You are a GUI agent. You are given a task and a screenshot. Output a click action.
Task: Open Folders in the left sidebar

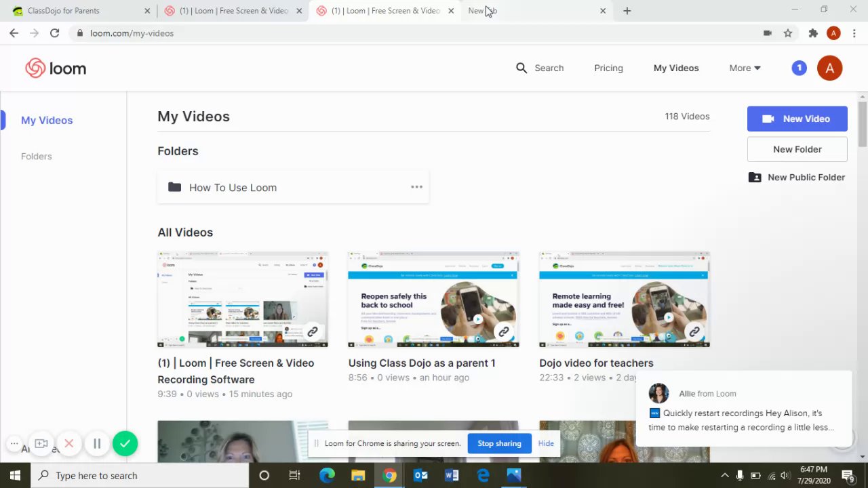coord(36,156)
